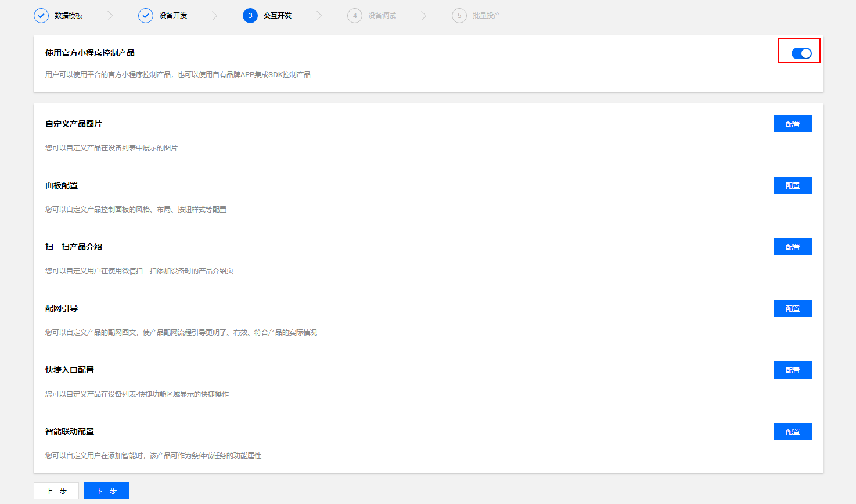Toggle off 使用官方小程序控制产品 switch

coord(801,53)
